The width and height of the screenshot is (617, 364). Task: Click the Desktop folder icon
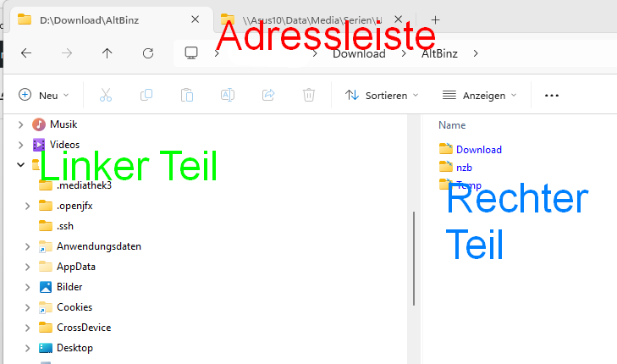pos(46,348)
